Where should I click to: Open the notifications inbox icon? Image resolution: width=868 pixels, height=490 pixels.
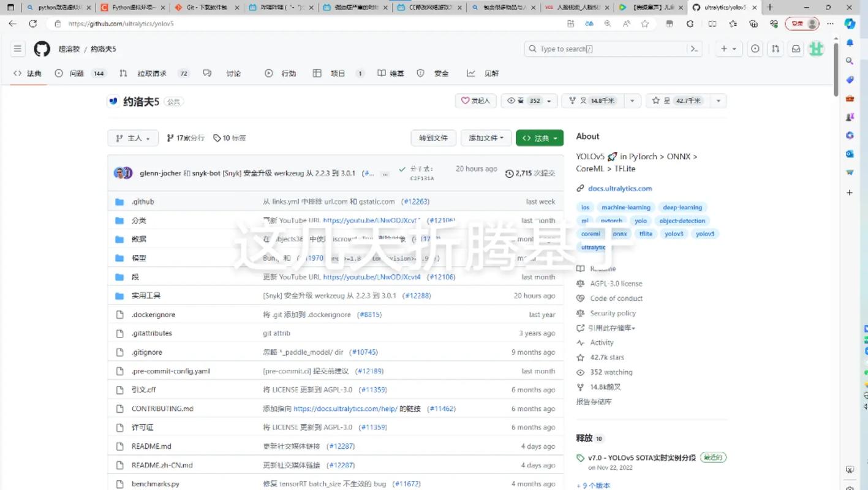pyautogui.click(x=796, y=49)
